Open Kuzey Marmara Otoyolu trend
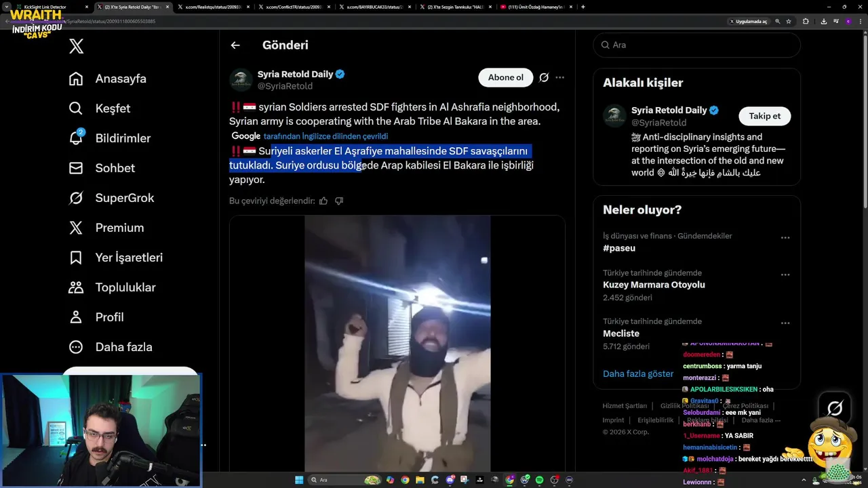The width and height of the screenshot is (868, 488). pos(654,285)
